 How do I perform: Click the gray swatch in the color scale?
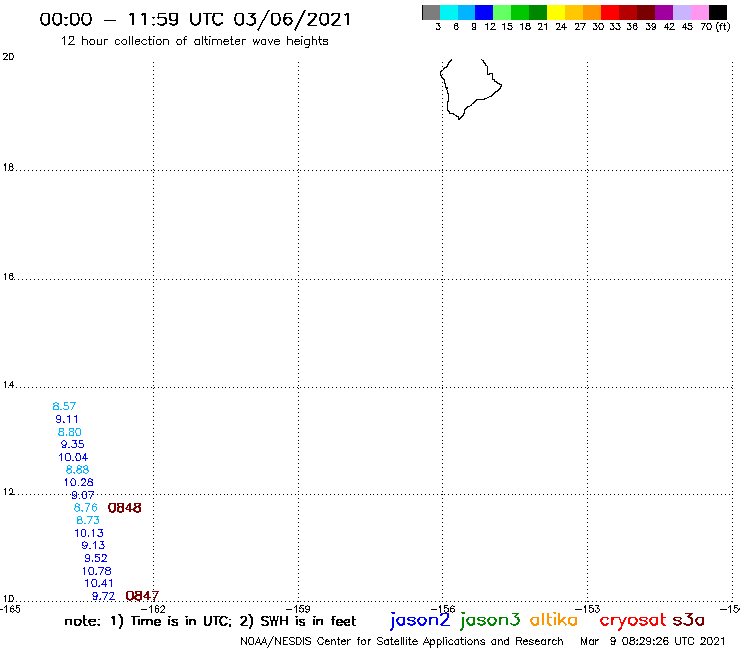(431, 12)
